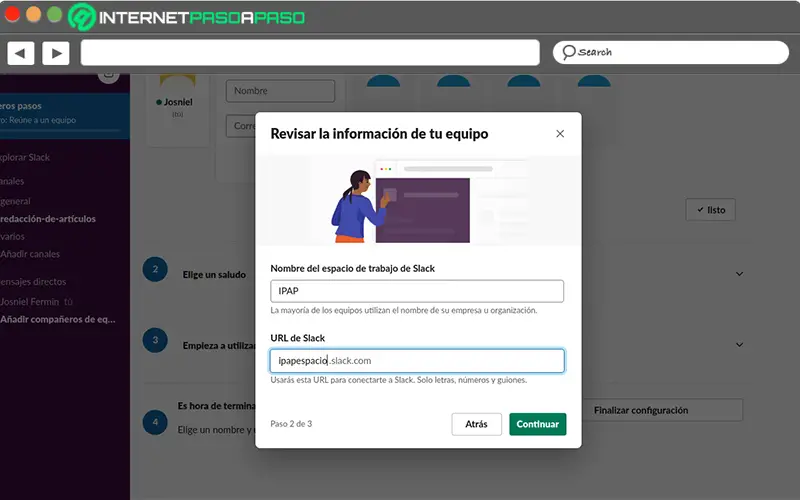
Task: Click the step 4 numbered circle
Action: [x=155, y=422]
